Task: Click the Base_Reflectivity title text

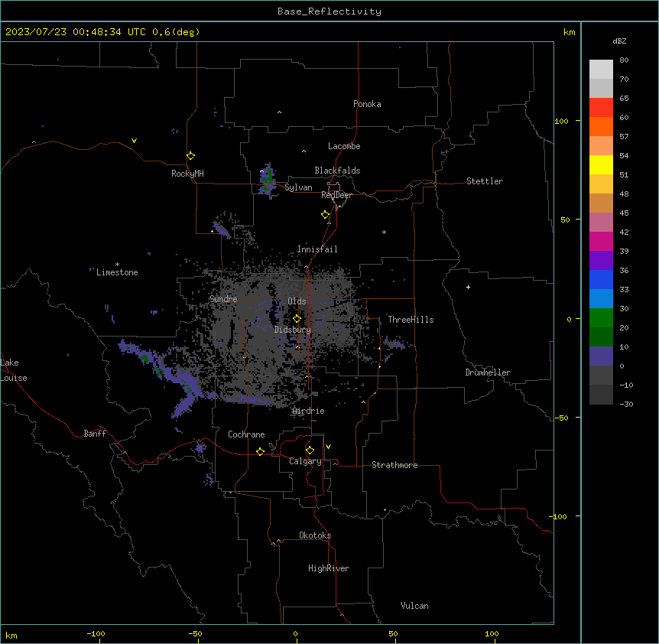Action: [x=329, y=11]
